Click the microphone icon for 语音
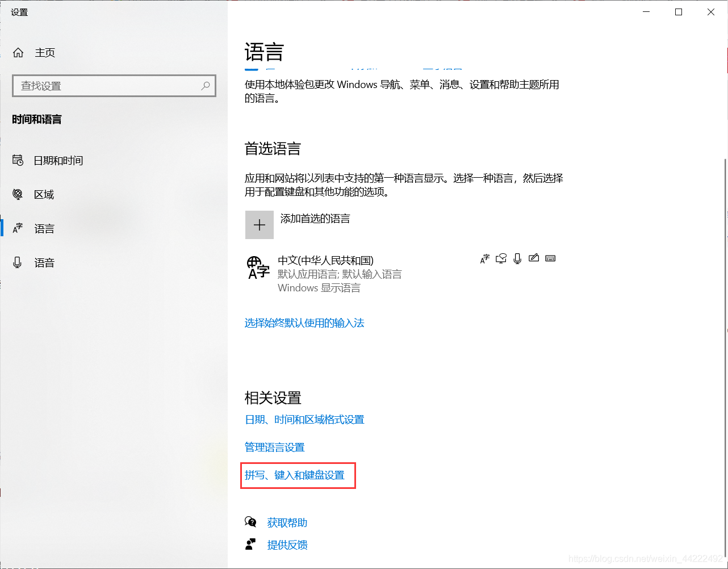 (18, 262)
